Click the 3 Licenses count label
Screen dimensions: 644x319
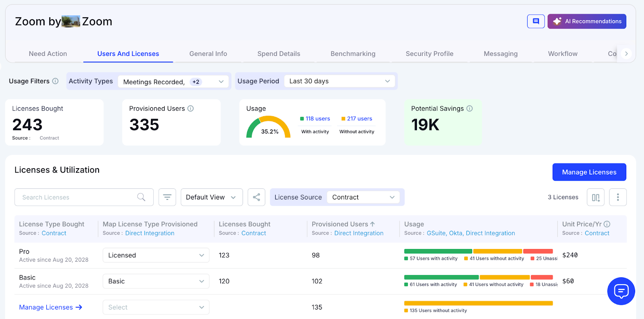tap(563, 197)
